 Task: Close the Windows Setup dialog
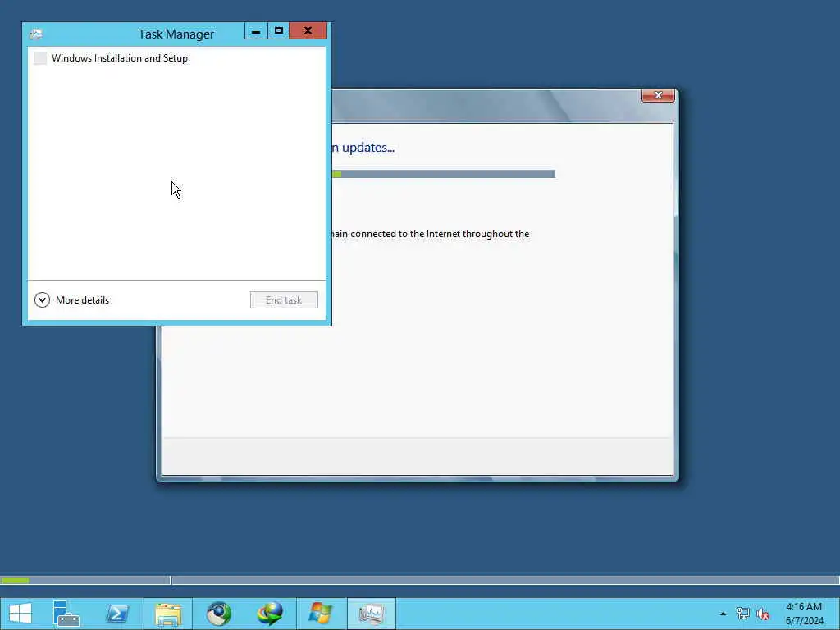pyautogui.click(x=658, y=95)
